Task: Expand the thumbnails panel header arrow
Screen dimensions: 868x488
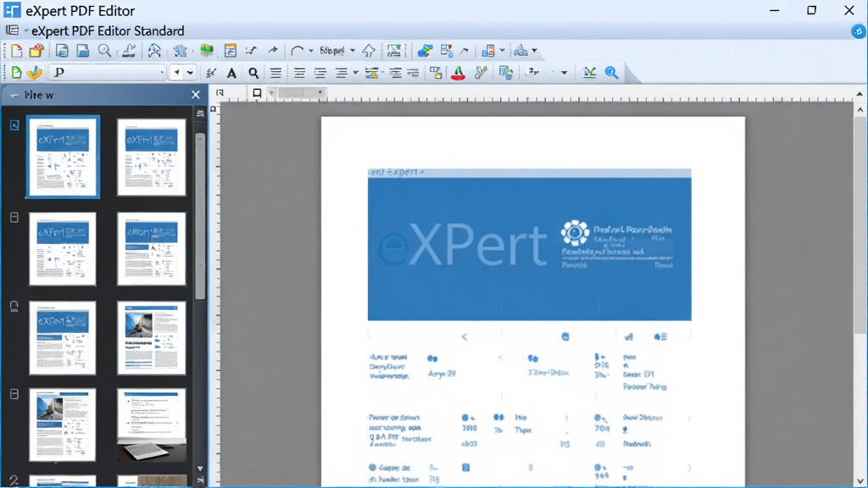Action: pyautogui.click(x=14, y=95)
